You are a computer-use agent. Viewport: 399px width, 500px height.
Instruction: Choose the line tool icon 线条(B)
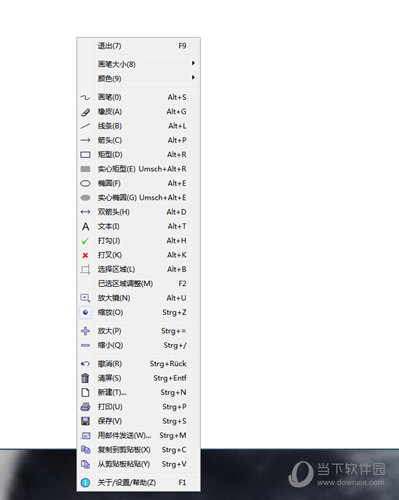85,126
